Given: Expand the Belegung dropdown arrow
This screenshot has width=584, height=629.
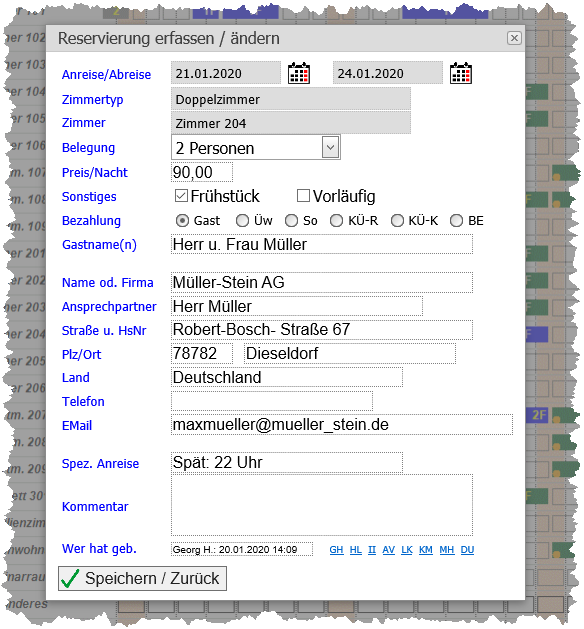Looking at the screenshot, I should coord(331,147).
